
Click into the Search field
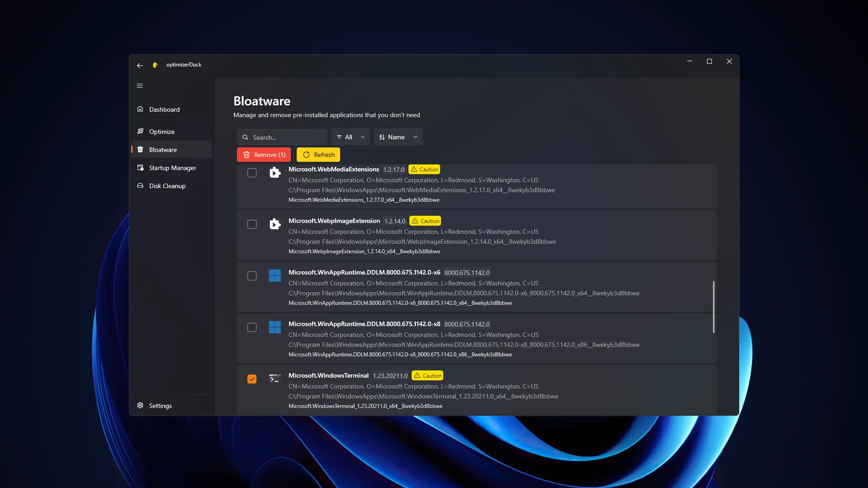(x=282, y=137)
